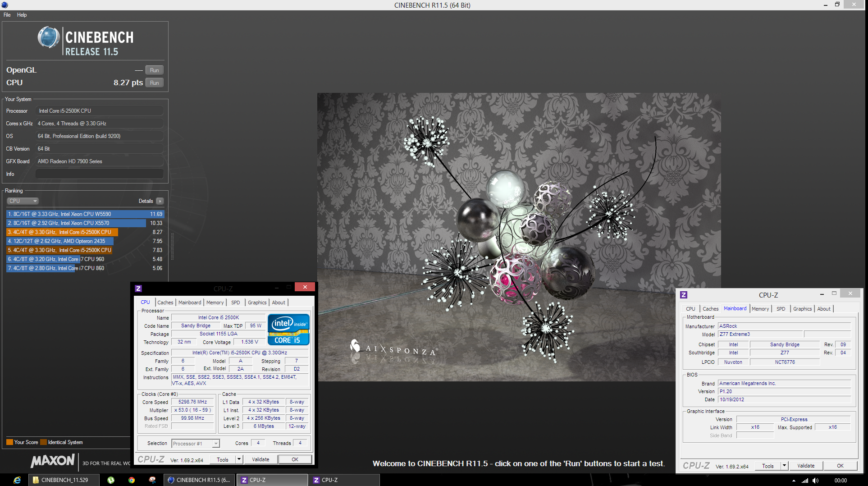Run the CPU benchmark
The image size is (868, 486).
154,83
